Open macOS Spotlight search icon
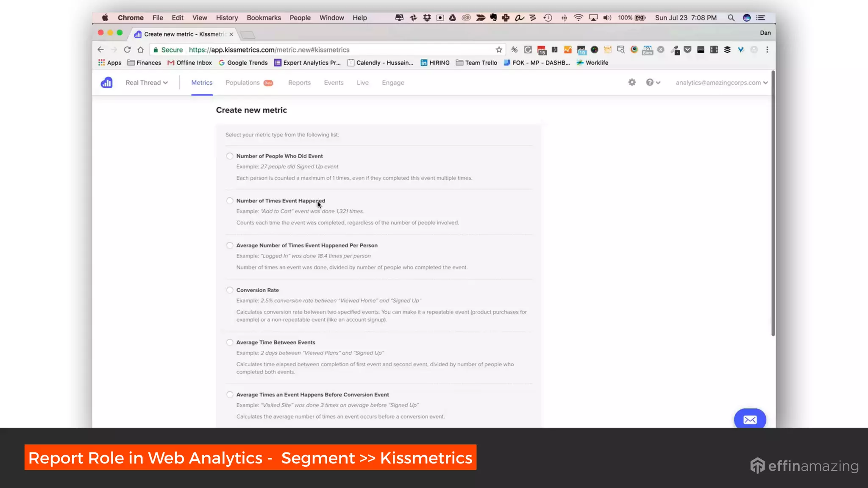This screenshot has height=488, width=868. 731,18
